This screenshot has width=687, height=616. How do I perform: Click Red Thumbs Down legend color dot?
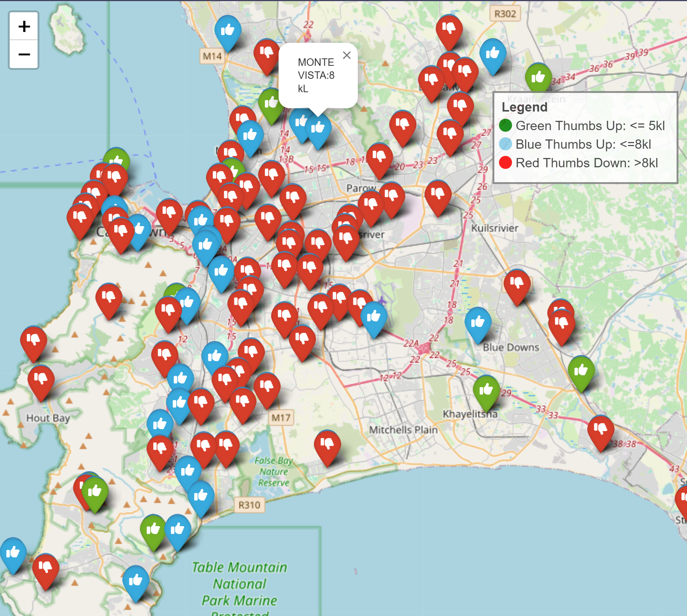tap(505, 162)
